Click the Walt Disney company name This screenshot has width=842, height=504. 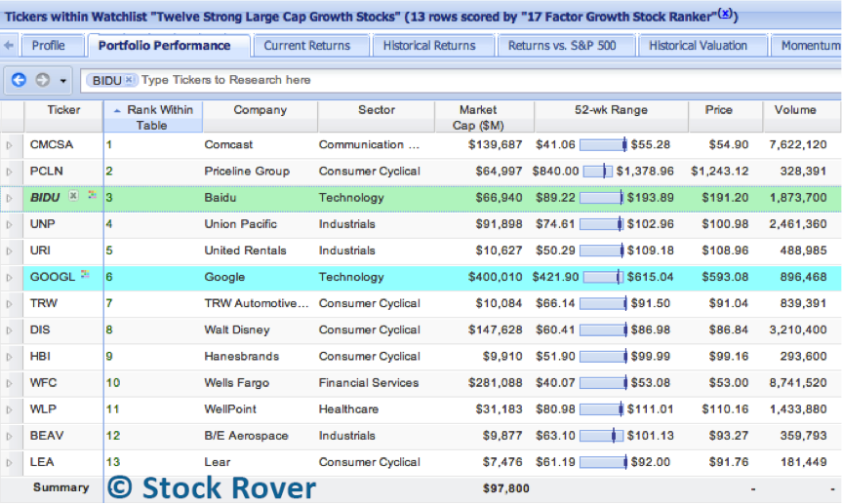pos(237,330)
